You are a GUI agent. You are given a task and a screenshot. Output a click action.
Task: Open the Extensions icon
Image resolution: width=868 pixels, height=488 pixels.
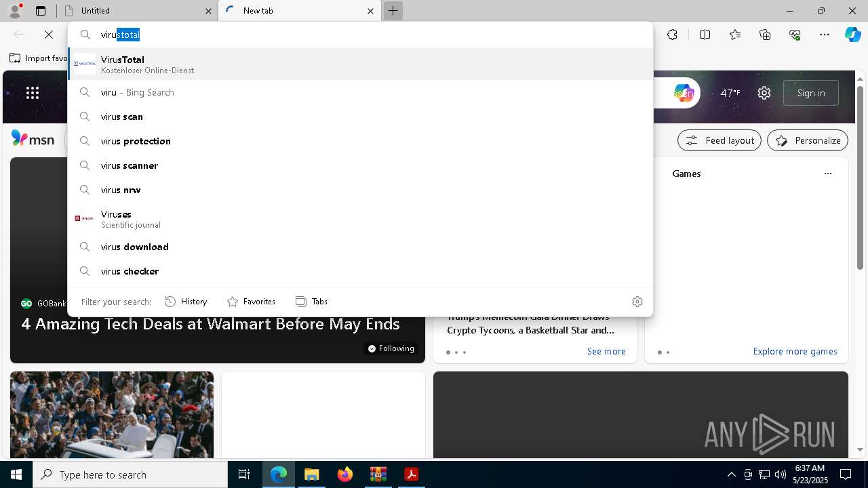[x=672, y=35]
